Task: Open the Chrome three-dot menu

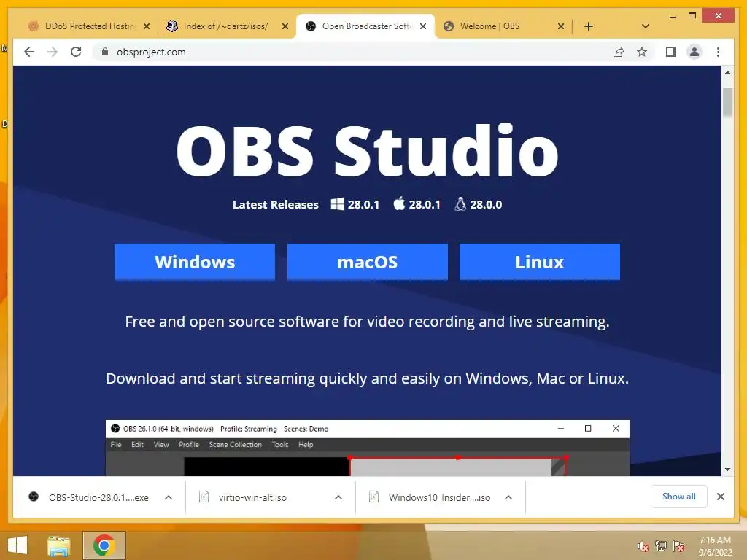Action: click(718, 52)
